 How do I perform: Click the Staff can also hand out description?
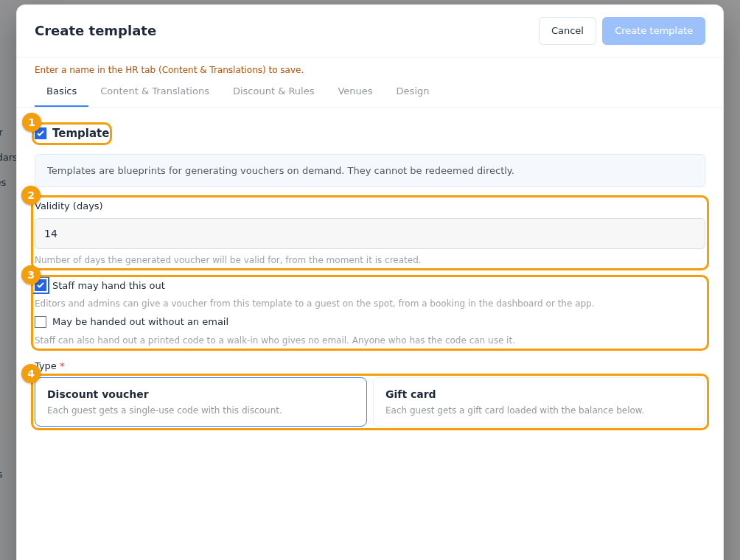(x=275, y=340)
